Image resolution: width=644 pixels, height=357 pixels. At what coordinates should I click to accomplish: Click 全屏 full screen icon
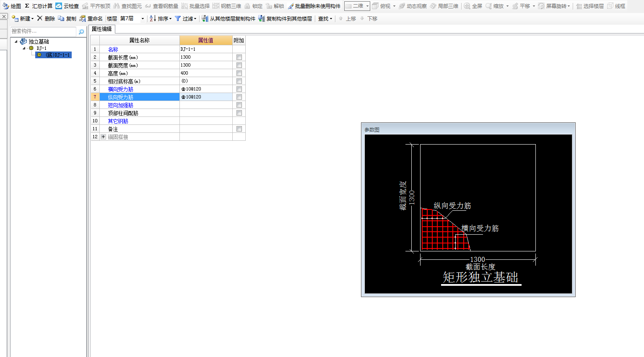467,6
